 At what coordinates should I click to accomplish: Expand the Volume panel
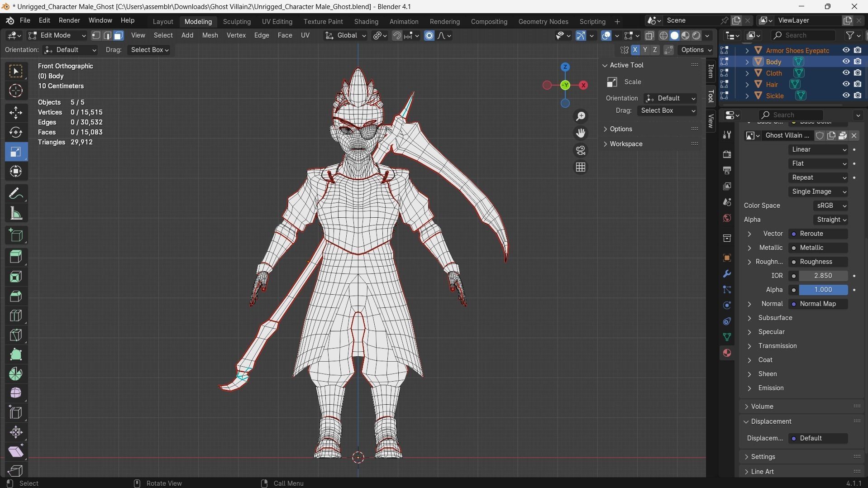[x=746, y=407]
